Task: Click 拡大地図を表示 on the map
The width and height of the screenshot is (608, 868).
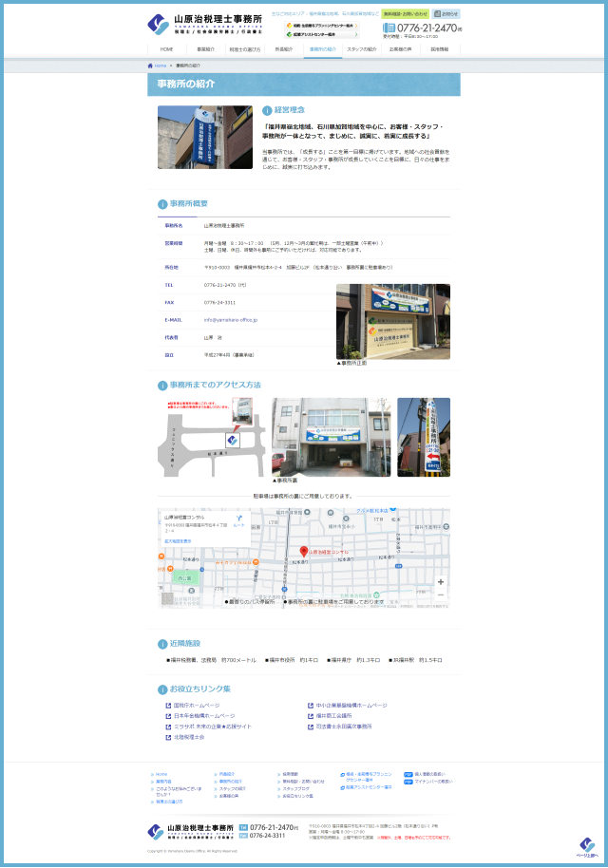Action: [x=178, y=541]
